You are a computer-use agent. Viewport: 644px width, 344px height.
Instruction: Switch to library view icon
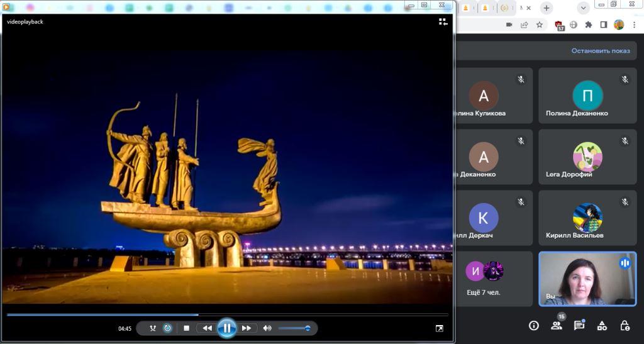443,22
